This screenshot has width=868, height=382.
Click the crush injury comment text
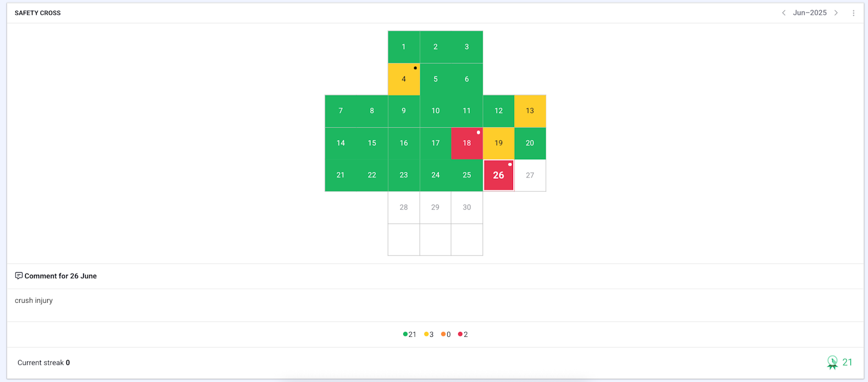pyautogui.click(x=34, y=301)
